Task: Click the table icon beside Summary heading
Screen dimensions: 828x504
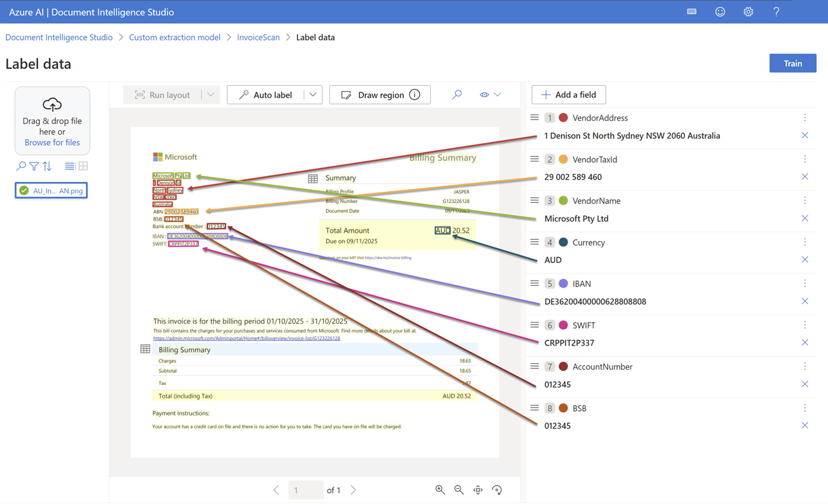Action: coord(313,179)
